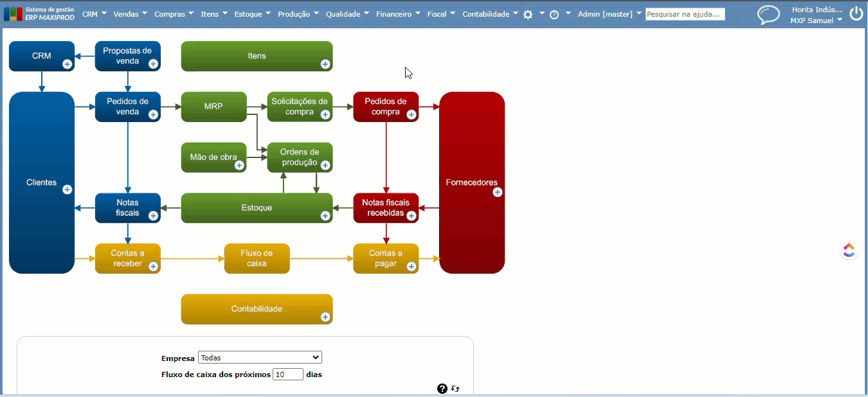Click the plus icon on Notas fiscais recebidas
The height and width of the screenshot is (397, 868).
[411, 216]
